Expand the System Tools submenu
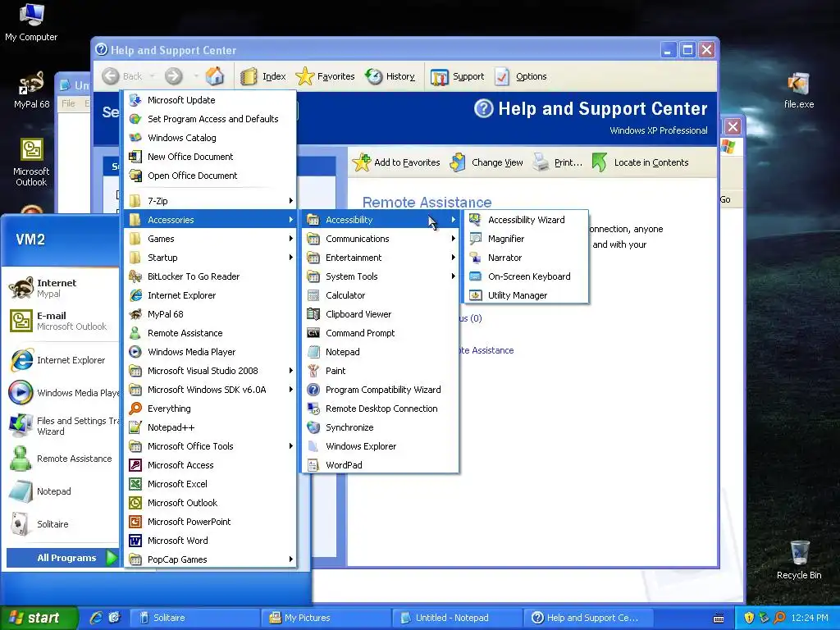Screen dimensions: 840x630 click(x=381, y=276)
